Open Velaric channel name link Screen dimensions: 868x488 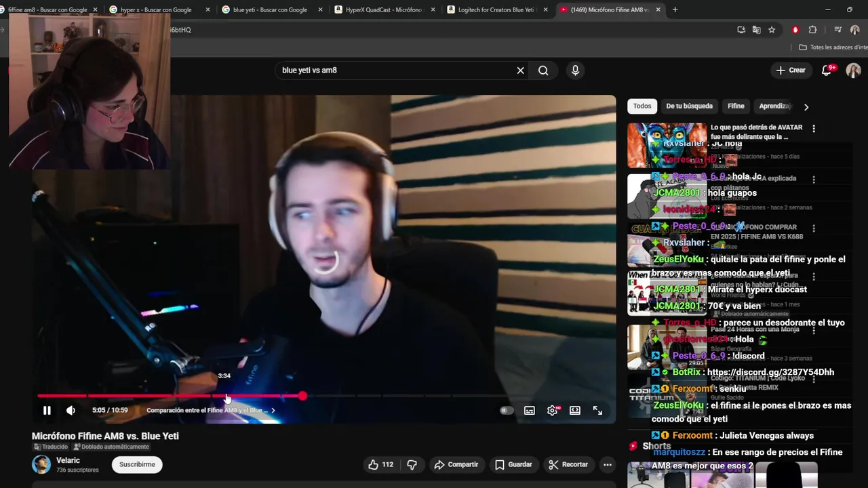[68, 460]
